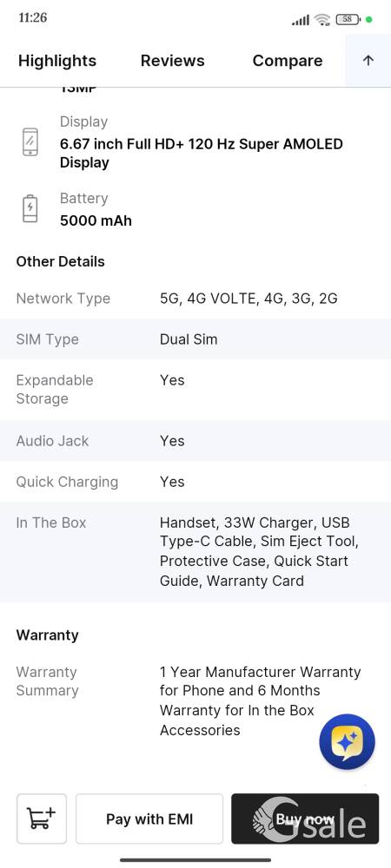Switch to the Reviews tab
This screenshot has height=868, width=391.
point(172,61)
